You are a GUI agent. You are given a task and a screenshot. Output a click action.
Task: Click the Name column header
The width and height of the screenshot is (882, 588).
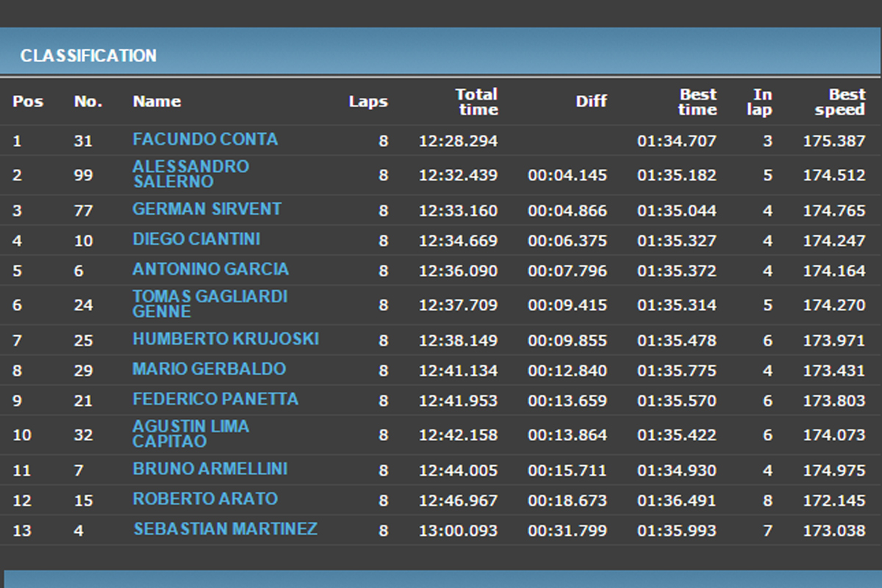point(157,101)
